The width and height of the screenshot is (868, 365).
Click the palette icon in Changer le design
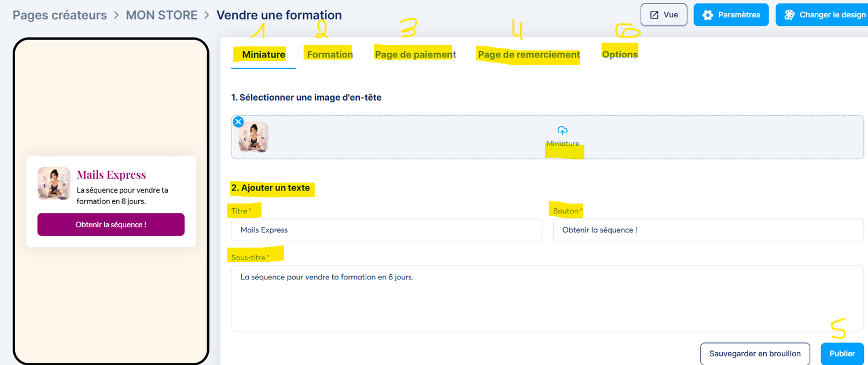pyautogui.click(x=789, y=15)
